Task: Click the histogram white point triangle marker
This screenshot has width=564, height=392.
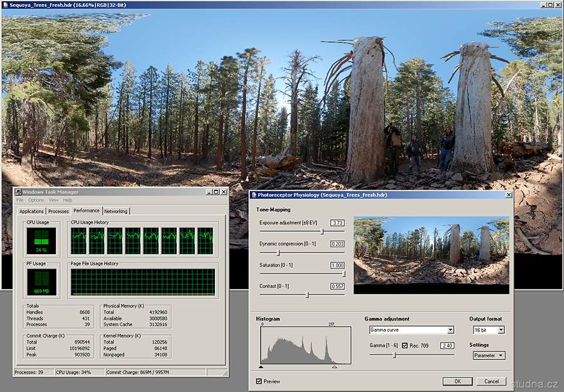Action: [334, 367]
